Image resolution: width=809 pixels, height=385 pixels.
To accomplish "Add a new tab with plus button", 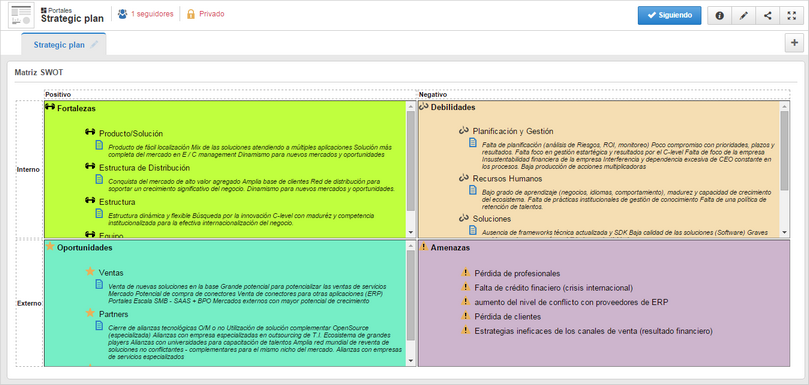I will point(795,43).
